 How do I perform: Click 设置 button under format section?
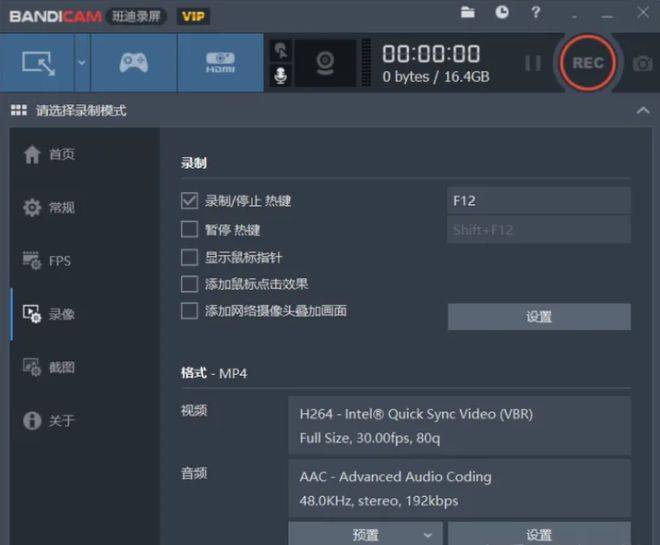[x=539, y=534]
